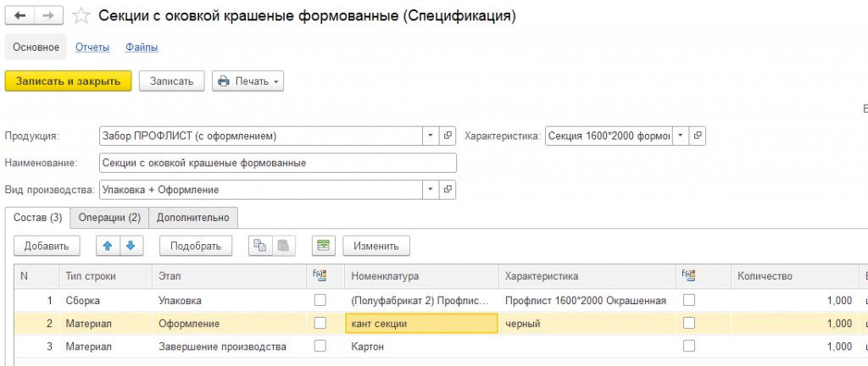Click the Продукция field with Забор ПРОФЛИСТ

261,136
